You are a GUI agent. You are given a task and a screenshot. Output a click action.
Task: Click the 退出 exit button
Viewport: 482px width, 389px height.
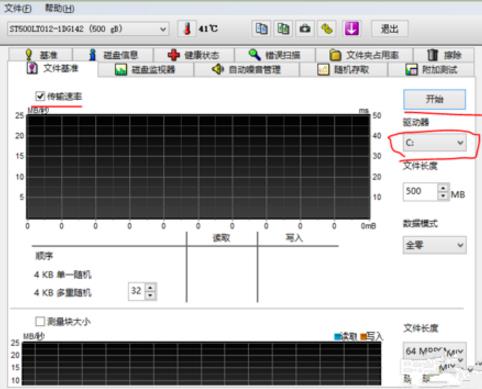tap(389, 29)
